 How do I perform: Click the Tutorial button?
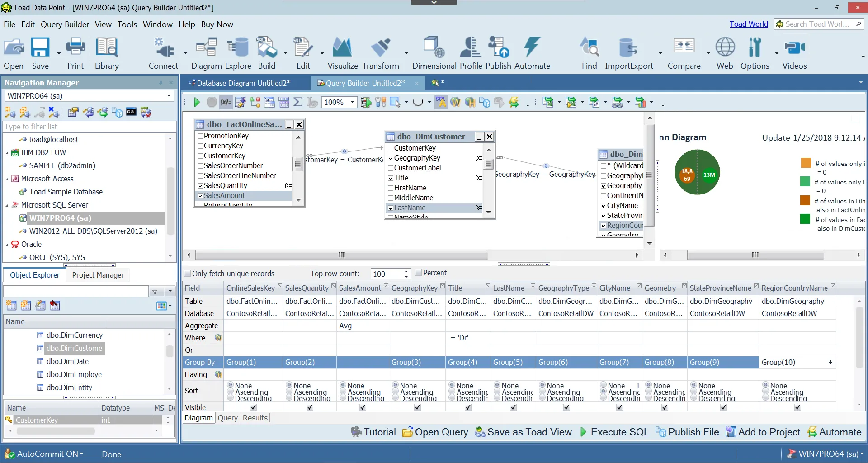coord(373,432)
